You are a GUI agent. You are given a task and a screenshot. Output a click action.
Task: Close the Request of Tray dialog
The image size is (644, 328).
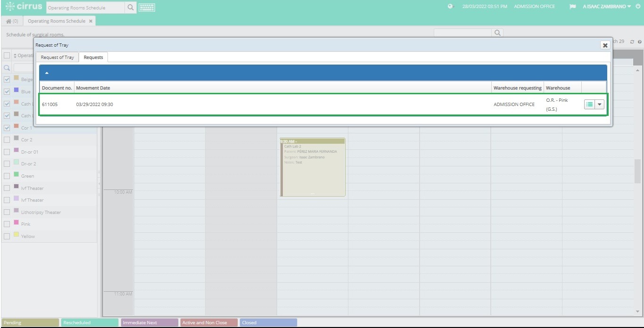pos(605,45)
